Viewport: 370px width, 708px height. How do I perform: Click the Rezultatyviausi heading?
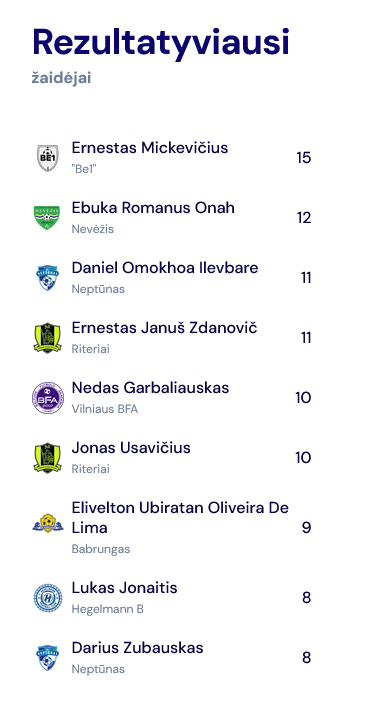[160, 42]
